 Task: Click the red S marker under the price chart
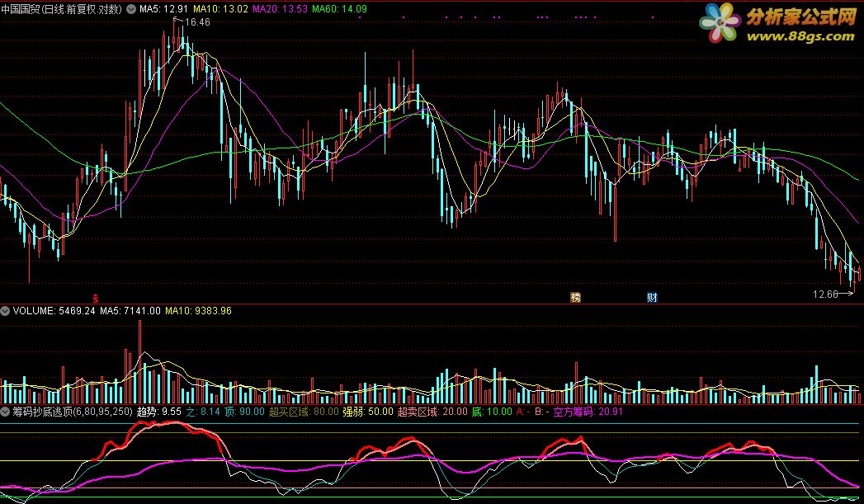pyautogui.click(x=96, y=299)
